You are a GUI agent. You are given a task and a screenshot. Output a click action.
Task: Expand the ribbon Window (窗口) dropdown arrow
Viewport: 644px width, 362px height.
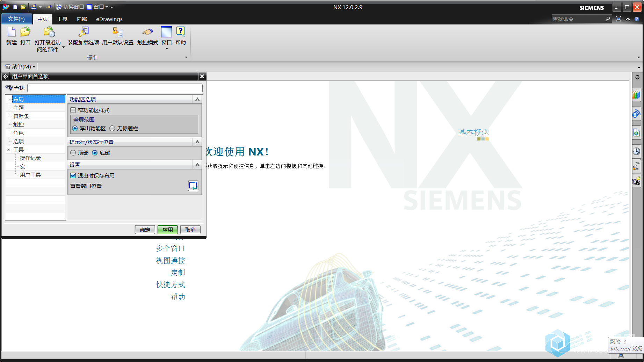[x=167, y=49]
